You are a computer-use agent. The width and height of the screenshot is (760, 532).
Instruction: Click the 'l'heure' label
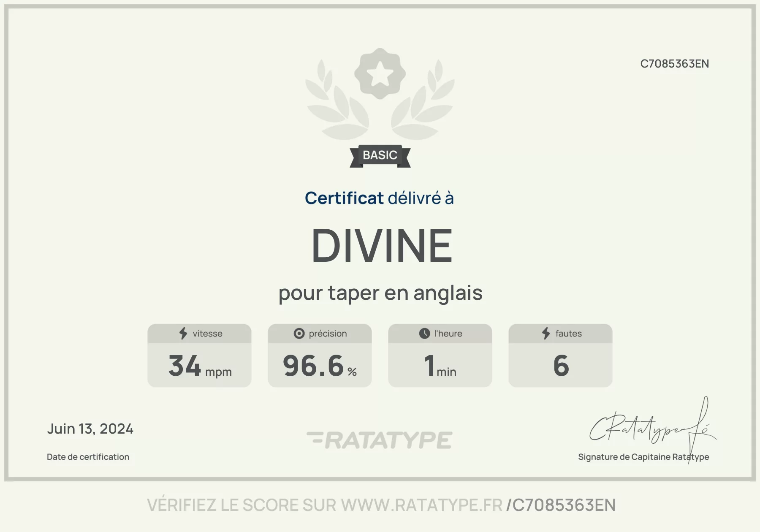click(x=448, y=334)
